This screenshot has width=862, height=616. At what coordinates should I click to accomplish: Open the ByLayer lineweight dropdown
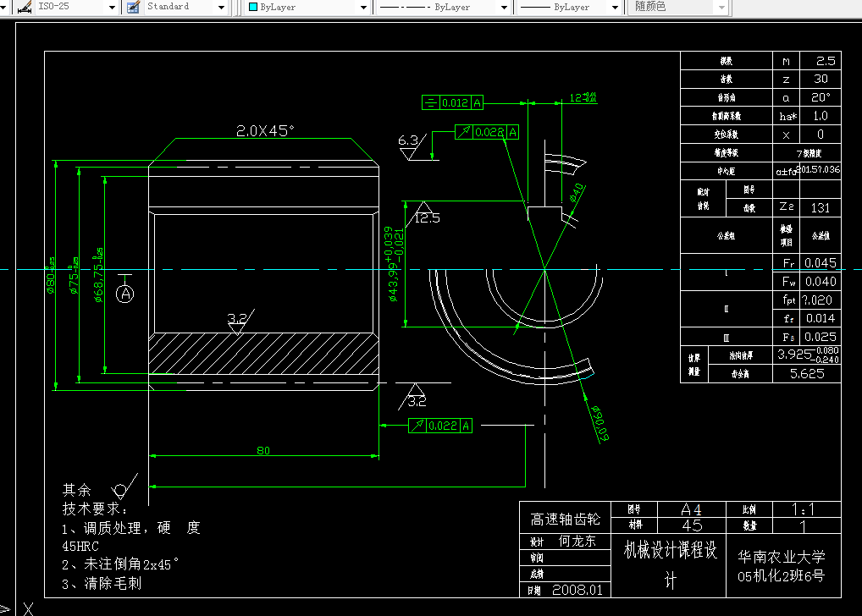(x=615, y=7)
